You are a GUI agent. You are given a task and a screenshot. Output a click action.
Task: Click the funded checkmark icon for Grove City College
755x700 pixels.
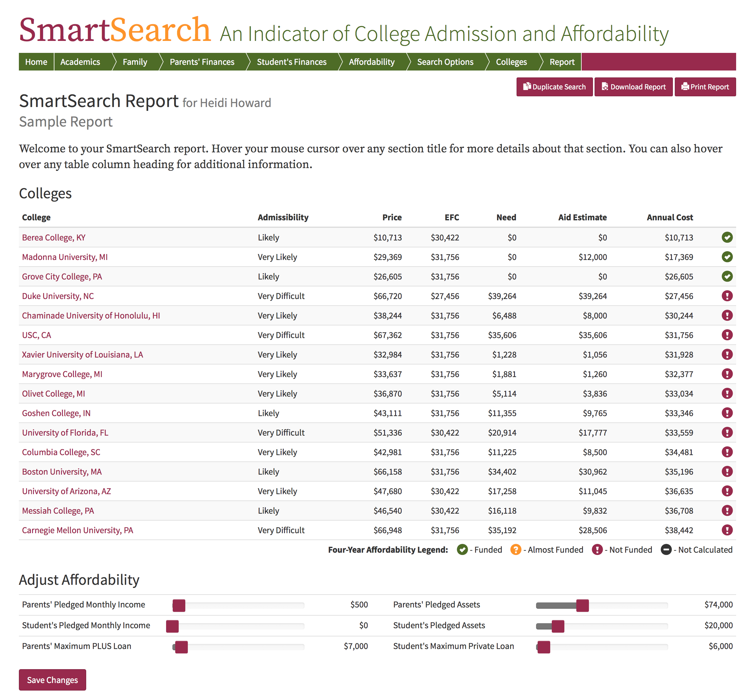tap(727, 277)
